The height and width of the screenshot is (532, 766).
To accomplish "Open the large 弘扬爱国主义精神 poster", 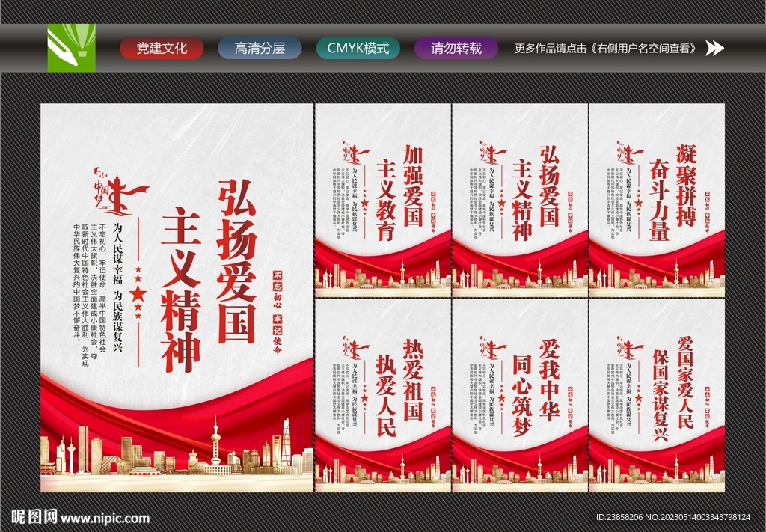I will (x=177, y=298).
